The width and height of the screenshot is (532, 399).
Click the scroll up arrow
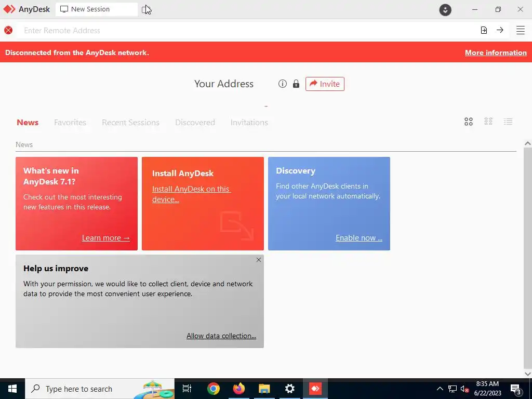528,143
